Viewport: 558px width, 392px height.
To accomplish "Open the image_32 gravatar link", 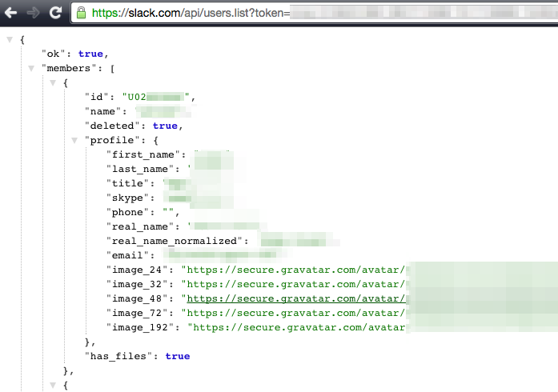I will [296, 284].
